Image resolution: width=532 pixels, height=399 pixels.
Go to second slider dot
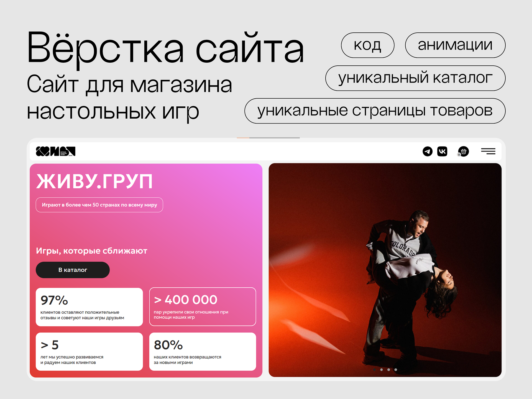[x=382, y=370]
